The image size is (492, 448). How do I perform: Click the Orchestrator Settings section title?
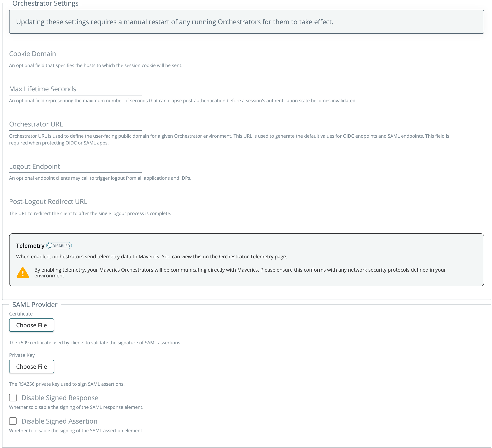(45, 4)
